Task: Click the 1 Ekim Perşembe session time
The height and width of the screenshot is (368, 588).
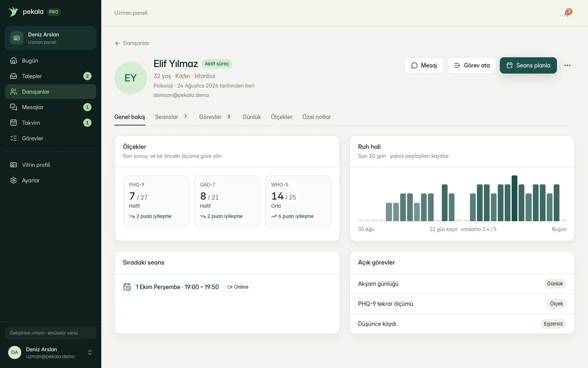Action: 177,287
